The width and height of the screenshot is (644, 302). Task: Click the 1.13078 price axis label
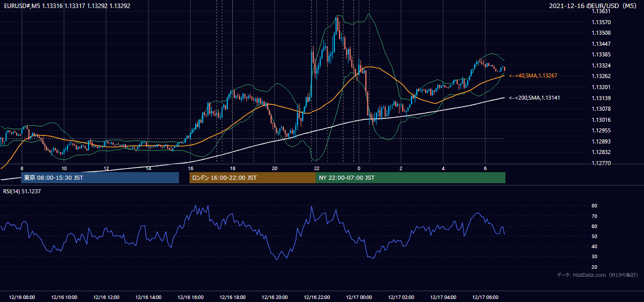coord(602,109)
